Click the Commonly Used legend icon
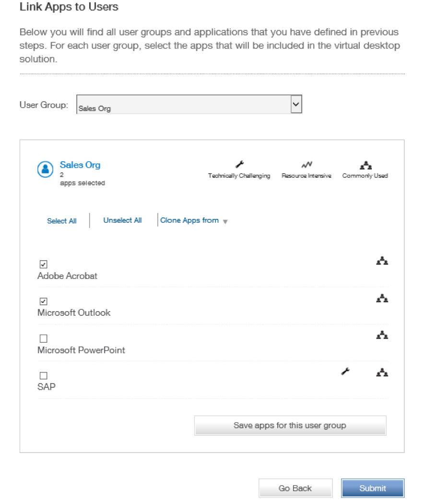Image resolution: width=425 pixels, height=504 pixels. pos(366,166)
